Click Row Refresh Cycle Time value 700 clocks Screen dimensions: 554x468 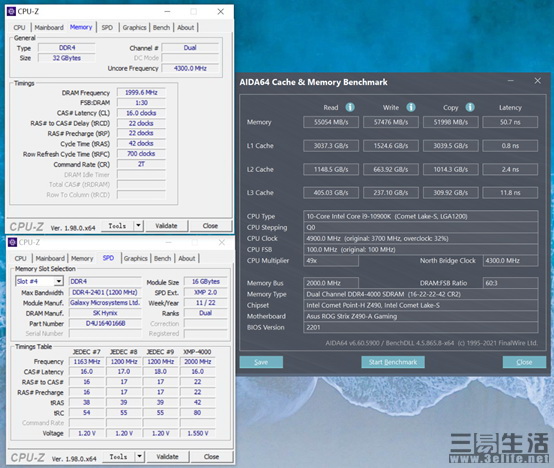[x=141, y=154]
